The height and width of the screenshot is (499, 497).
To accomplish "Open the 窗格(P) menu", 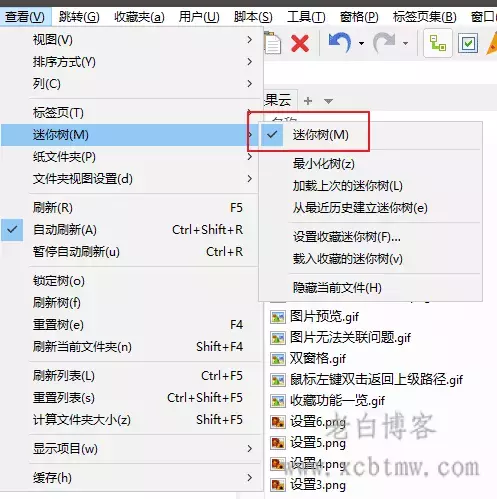I will 359,17.
